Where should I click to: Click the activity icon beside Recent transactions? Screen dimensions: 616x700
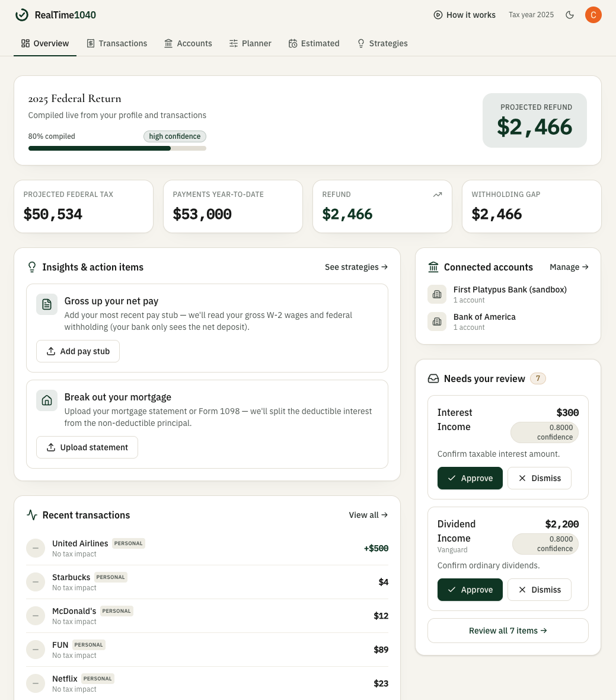pos(32,515)
